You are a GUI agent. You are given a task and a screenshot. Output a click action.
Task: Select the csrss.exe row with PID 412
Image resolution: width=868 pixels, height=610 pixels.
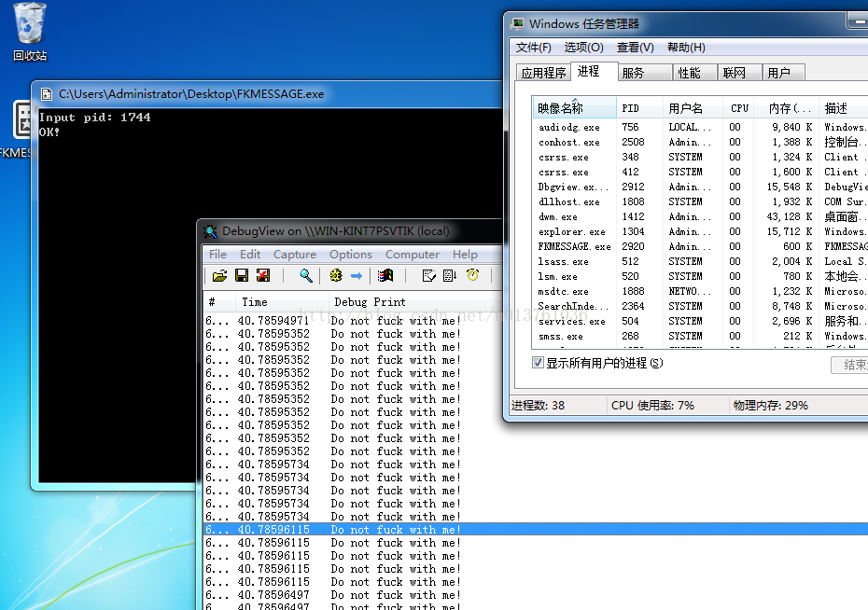[x=700, y=172]
